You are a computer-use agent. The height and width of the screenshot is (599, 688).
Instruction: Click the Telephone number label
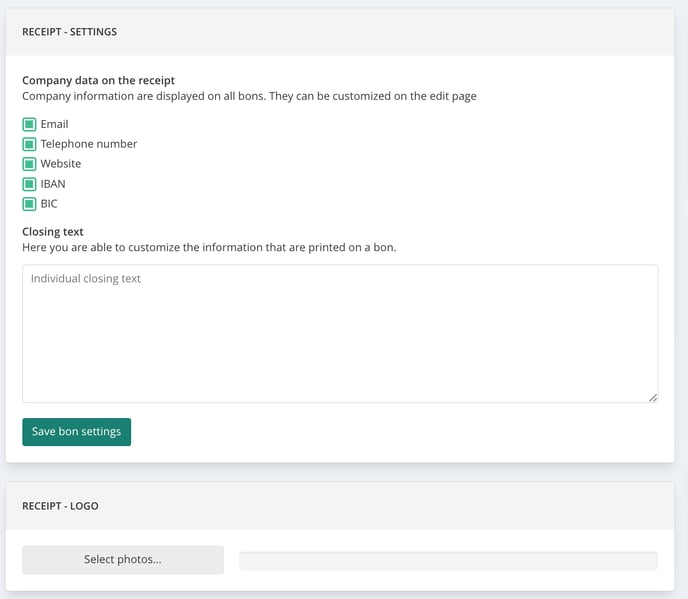[x=89, y=144]
